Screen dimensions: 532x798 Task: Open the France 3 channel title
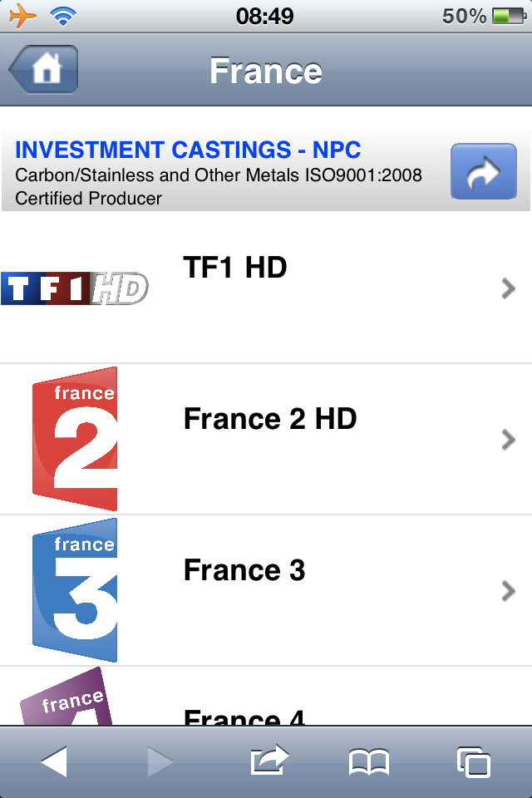244,570
